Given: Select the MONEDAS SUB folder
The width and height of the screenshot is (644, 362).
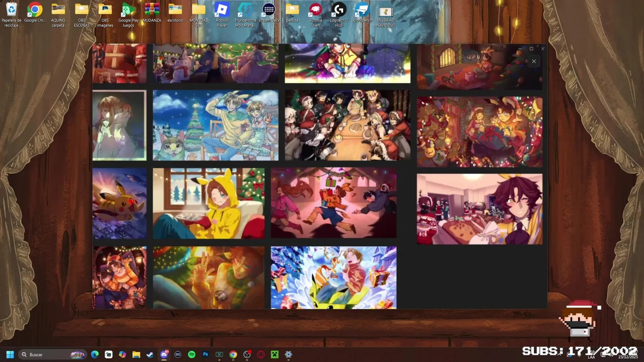Looking at the screenshot, I should pos(199,15).
